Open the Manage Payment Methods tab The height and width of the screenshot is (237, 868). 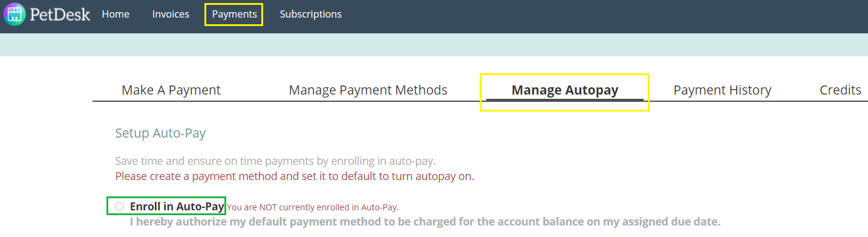coord(368,90)
